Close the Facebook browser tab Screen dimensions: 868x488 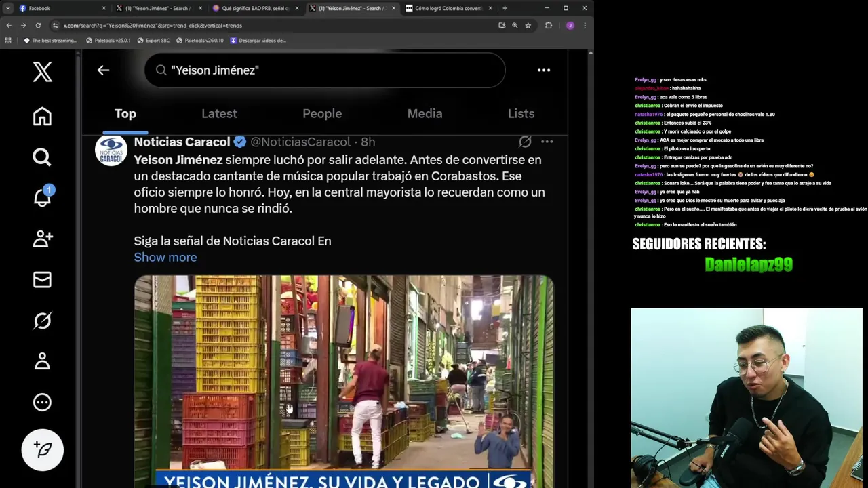(104, 8)
